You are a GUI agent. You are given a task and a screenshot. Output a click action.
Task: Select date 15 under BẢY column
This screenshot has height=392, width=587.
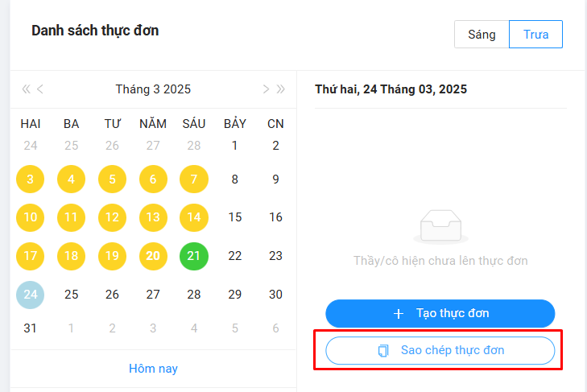pyautogui.click(x=235, y=217)
